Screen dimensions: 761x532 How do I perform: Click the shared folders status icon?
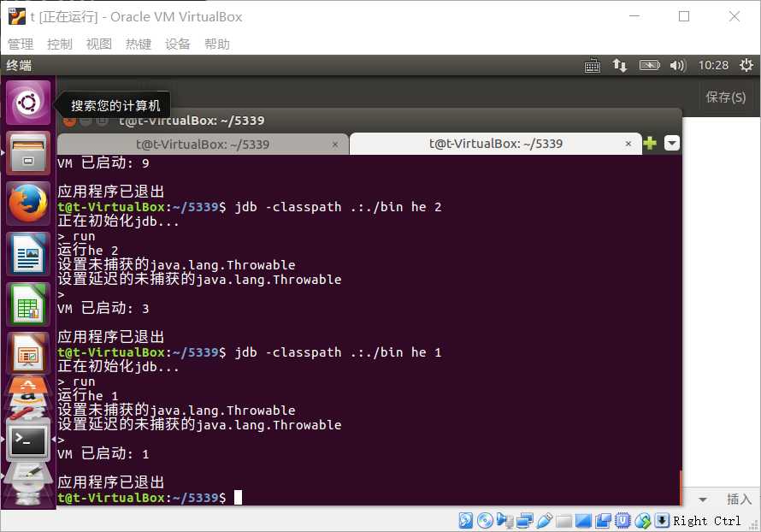(x=564, y=522)
